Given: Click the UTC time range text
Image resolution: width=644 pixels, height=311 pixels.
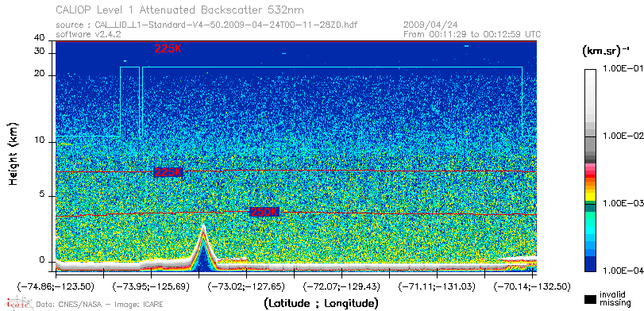Looking at the screenshot, I should pyautogui.click(x=472, y=34).
